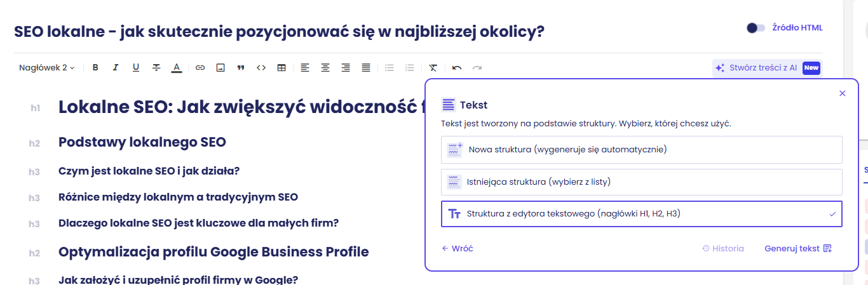
Task: Toggle bold formatting in the toolbar
Action: point(95,67)
